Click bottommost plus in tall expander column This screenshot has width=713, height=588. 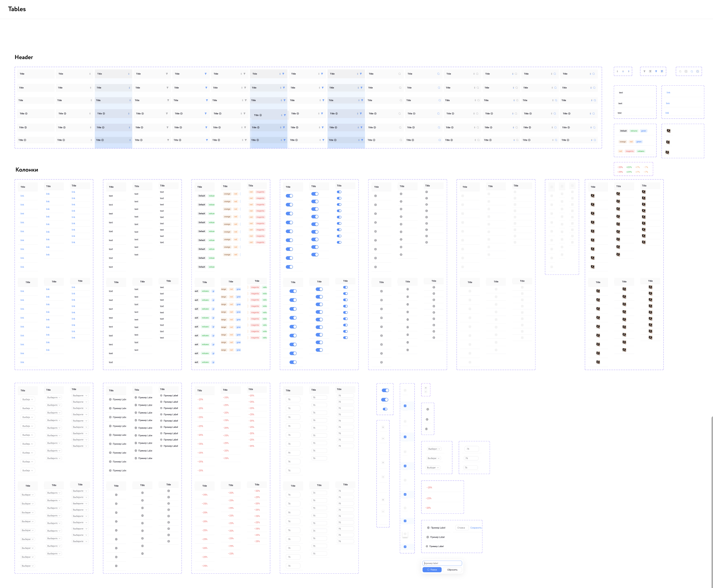(x=383, y=500)
